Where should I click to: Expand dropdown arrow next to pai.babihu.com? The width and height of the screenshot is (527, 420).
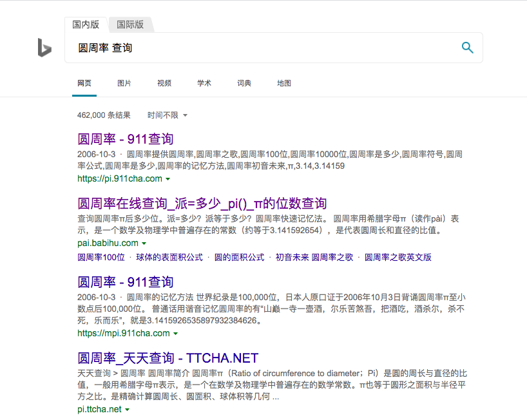point(144,243)
